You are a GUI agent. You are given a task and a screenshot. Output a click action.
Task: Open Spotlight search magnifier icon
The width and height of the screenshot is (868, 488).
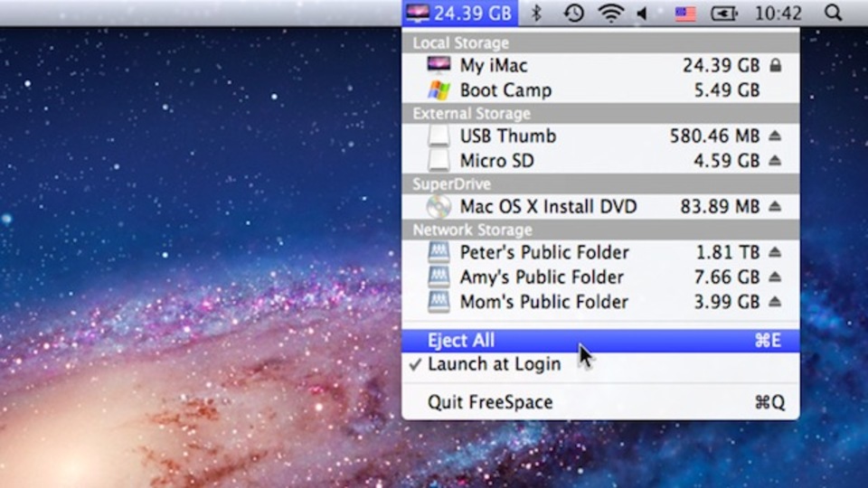833,13
